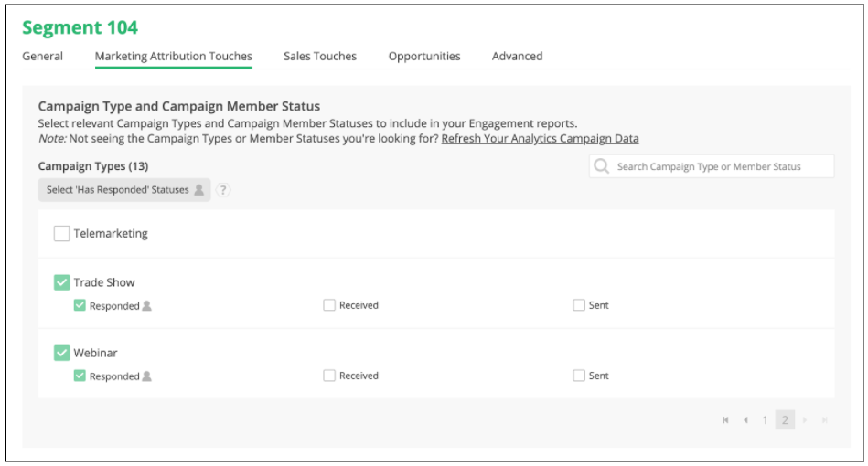
Task: Uncheck Responded status under Webinar
Action: tap(80, 376)
